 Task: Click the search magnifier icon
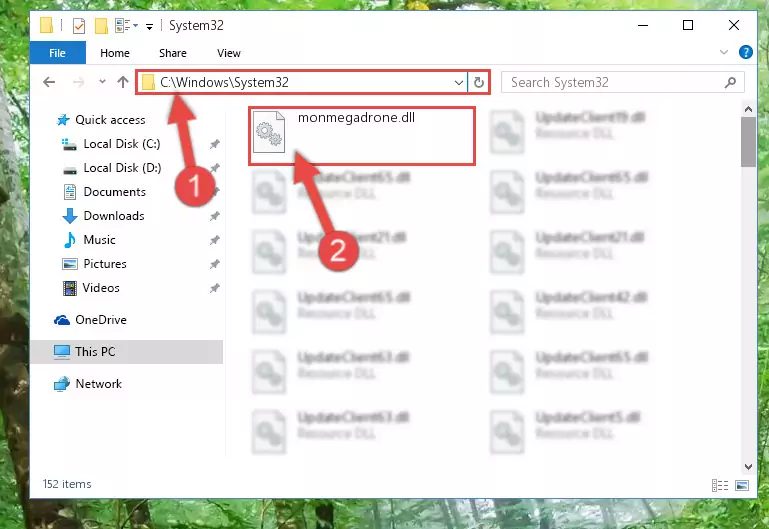pyautogui.click(x=730, y=82)
